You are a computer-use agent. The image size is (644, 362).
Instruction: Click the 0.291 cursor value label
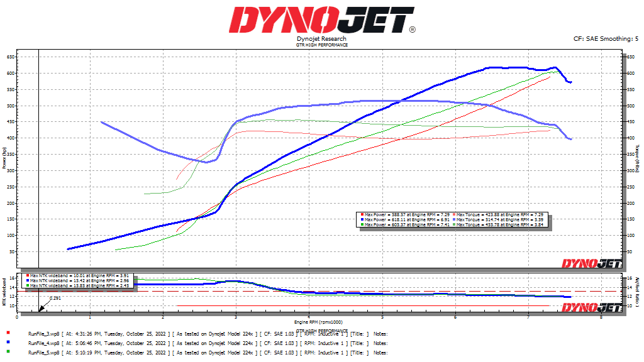tap(55, 299)
